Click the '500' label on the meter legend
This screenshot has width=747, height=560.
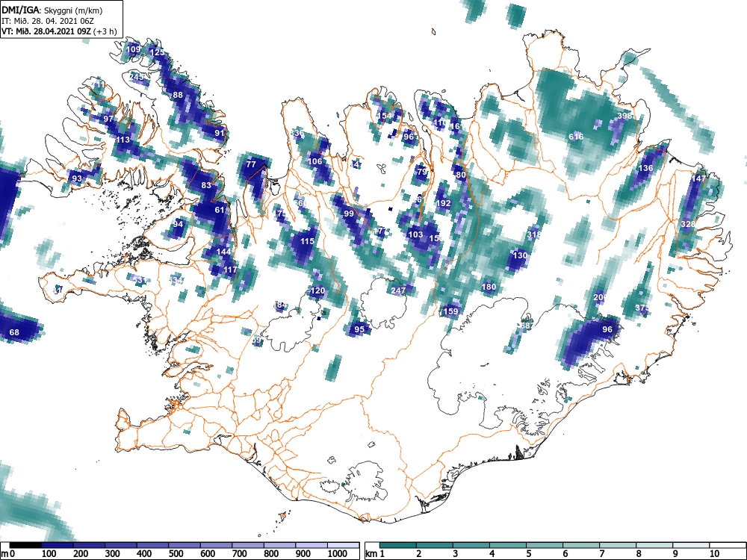point(176,553)
